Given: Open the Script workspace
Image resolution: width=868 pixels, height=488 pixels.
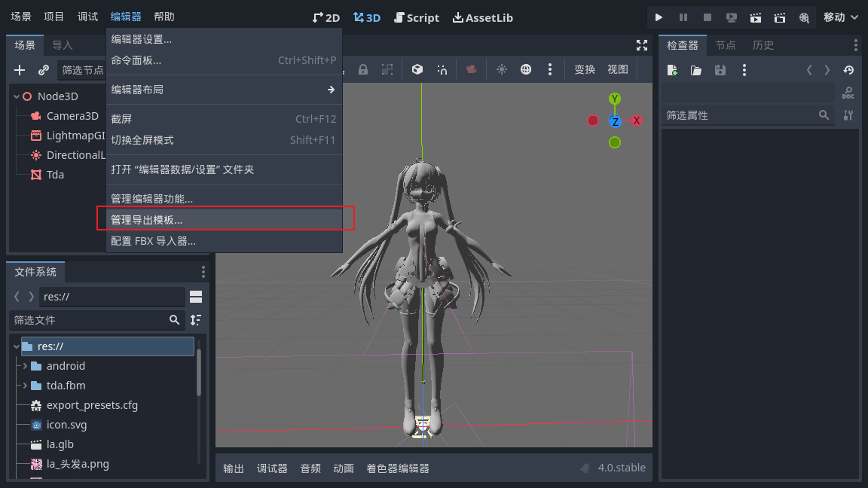Looking at the screenshot, I should click(416, 18).
